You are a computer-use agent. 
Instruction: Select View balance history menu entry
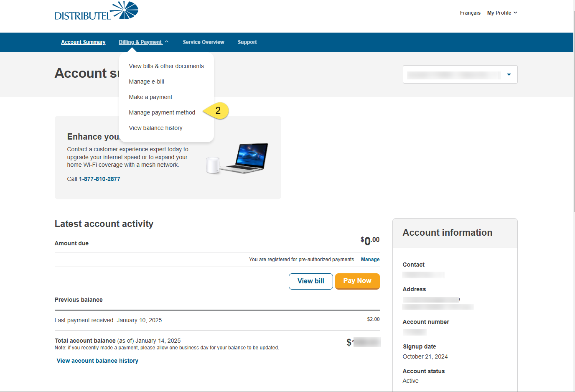click(155, 128)
